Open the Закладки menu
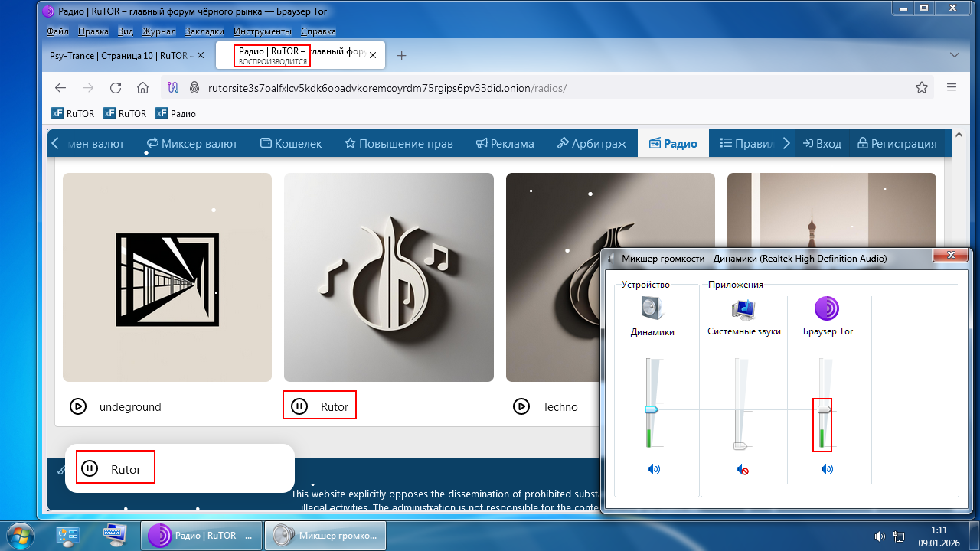Viewport: 980px width, 551px height. [204, 31]
